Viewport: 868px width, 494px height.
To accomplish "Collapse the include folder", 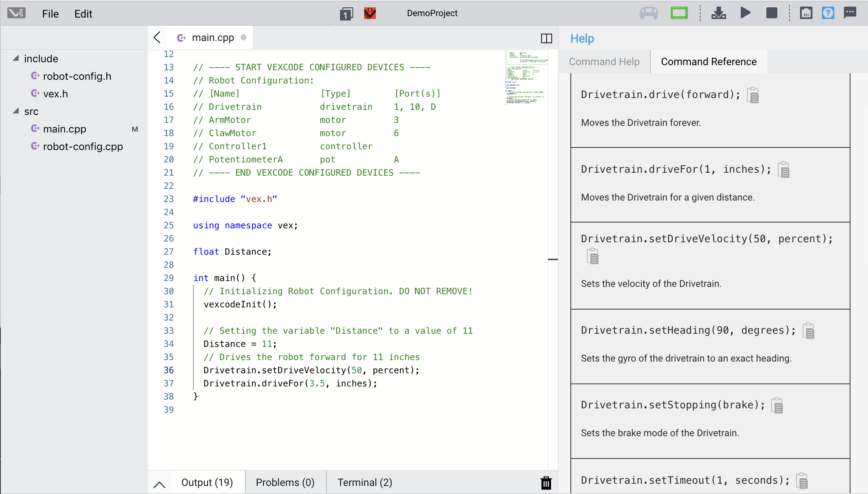I will point(16,59).
